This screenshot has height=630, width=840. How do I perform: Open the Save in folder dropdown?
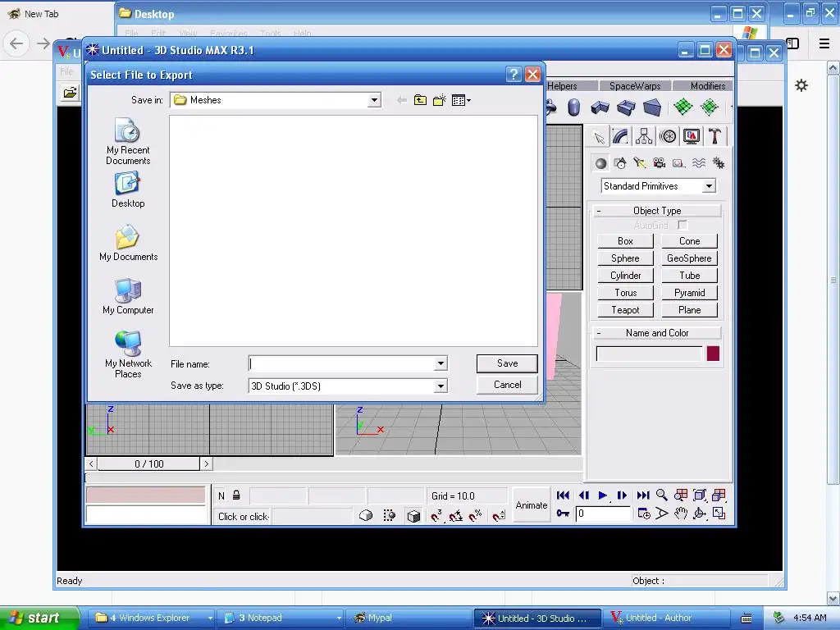374,100
